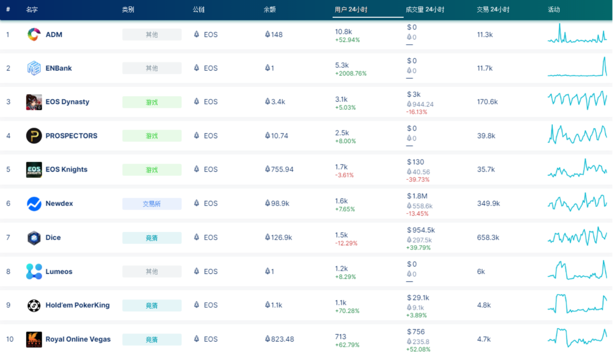Open the PROSPECTORS dapp link
This screenshot has width=613, height=364.
(x=72, y=136)
